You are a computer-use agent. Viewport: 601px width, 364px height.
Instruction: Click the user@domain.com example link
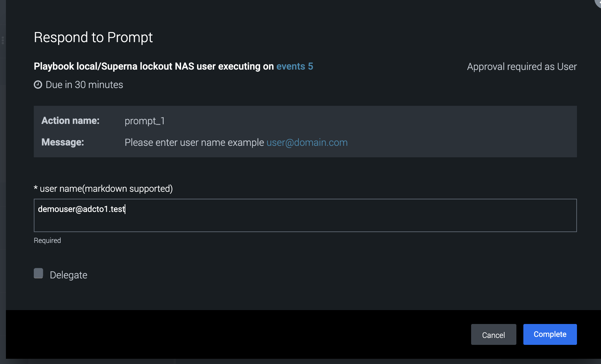(x=307, y=142)
